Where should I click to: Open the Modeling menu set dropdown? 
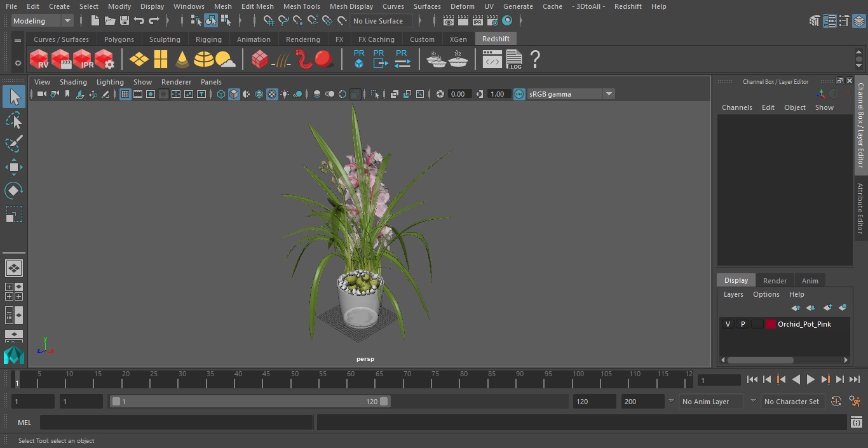pyautogui.click(x=43, y=21)
